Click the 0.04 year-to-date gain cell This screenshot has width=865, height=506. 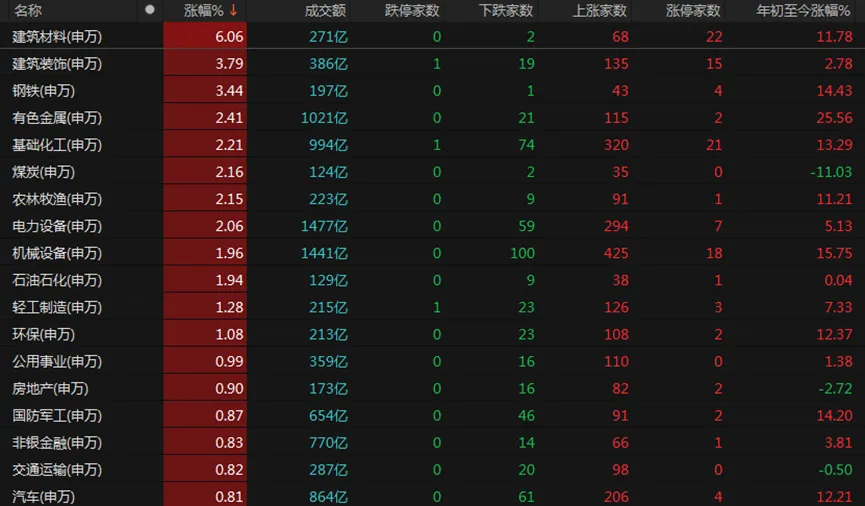tap(838, 280)
